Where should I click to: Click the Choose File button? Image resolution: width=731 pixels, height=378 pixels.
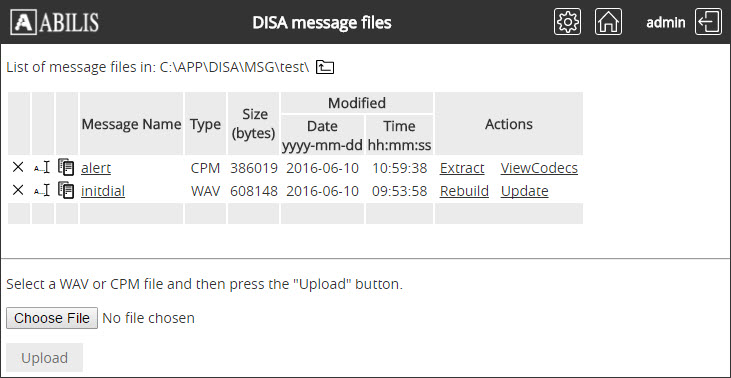[x=52, y=318]
